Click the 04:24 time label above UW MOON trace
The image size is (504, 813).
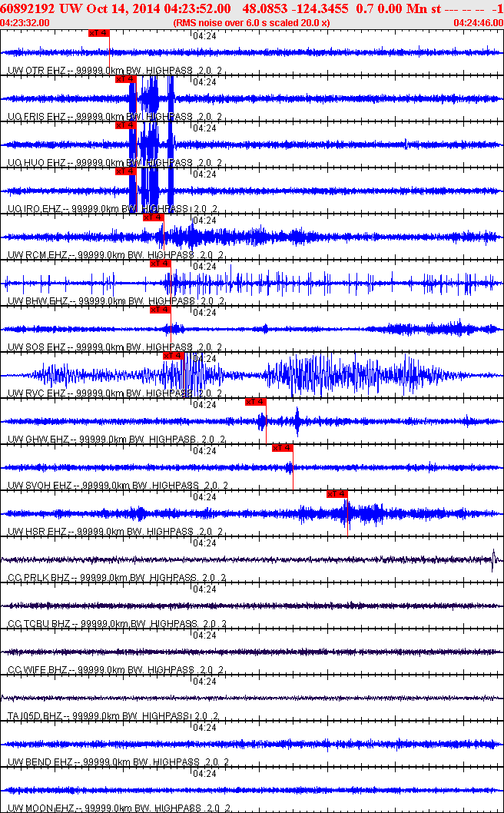[204, 774]
